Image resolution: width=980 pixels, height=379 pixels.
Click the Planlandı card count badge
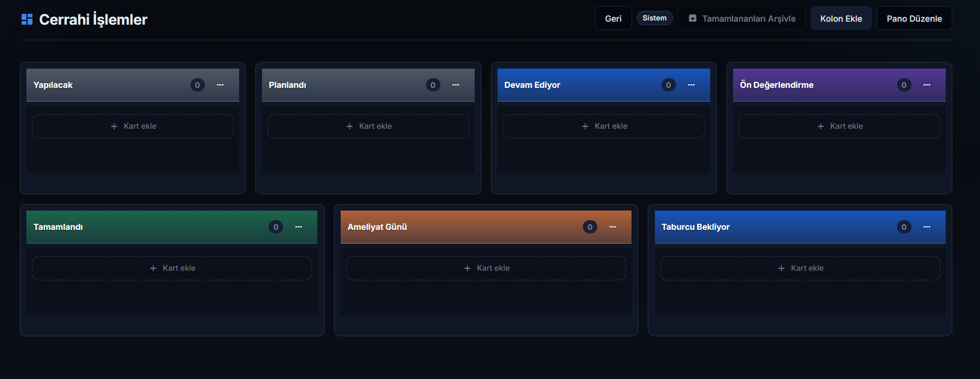pos(433,85)
